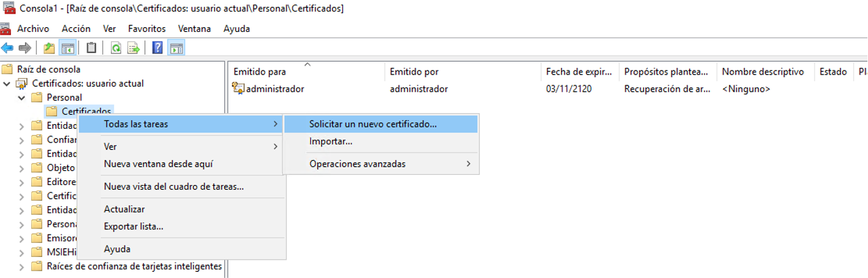Click the Export list toolbar icon

pos(133,48)
